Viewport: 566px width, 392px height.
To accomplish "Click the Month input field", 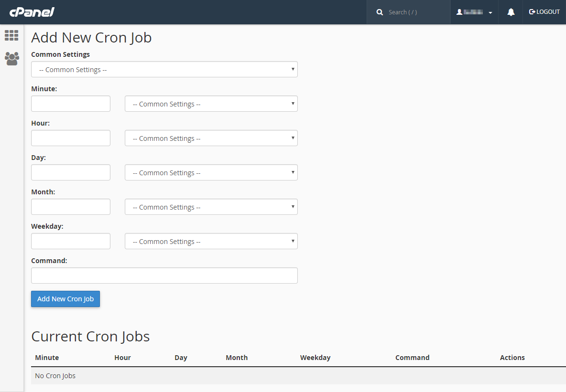I will click(71, 207).
